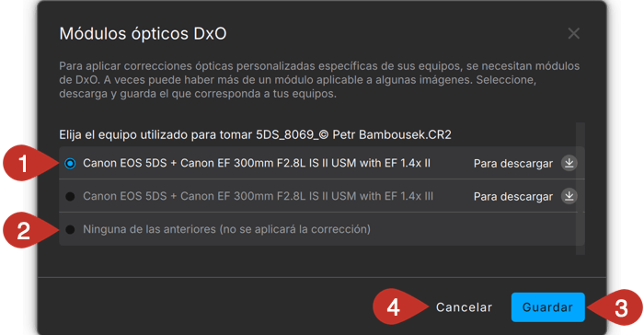Viewport: 644px width, 335px height.
Task: Close the Módulos ópticos DxO dialog
Action: pyautogui.click(x=574, y=33)
